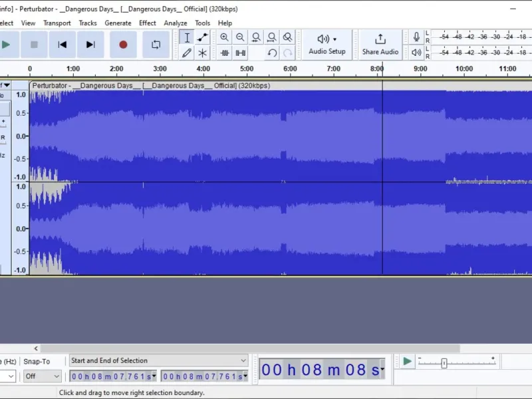Select the Multi-tool asterisk icon

[203, 53]
